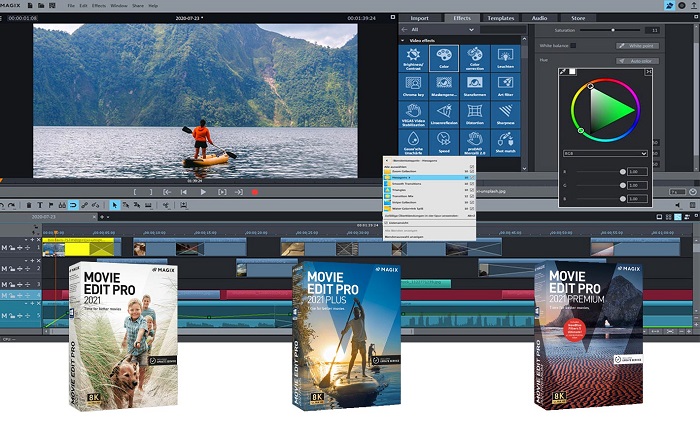Image resolution: width=700 pixels, height=428 pixels.
Task: Switch to the Templates tab
Action: (500, 18)
